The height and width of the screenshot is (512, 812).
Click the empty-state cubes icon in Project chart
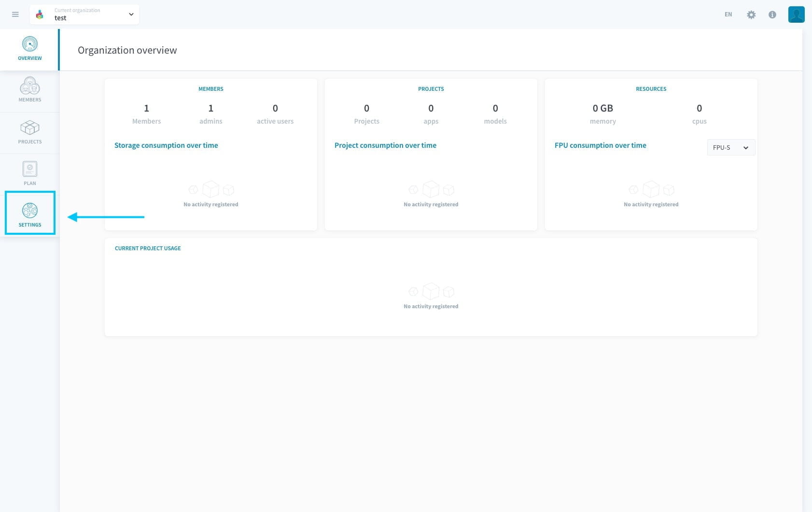[431, 189]
